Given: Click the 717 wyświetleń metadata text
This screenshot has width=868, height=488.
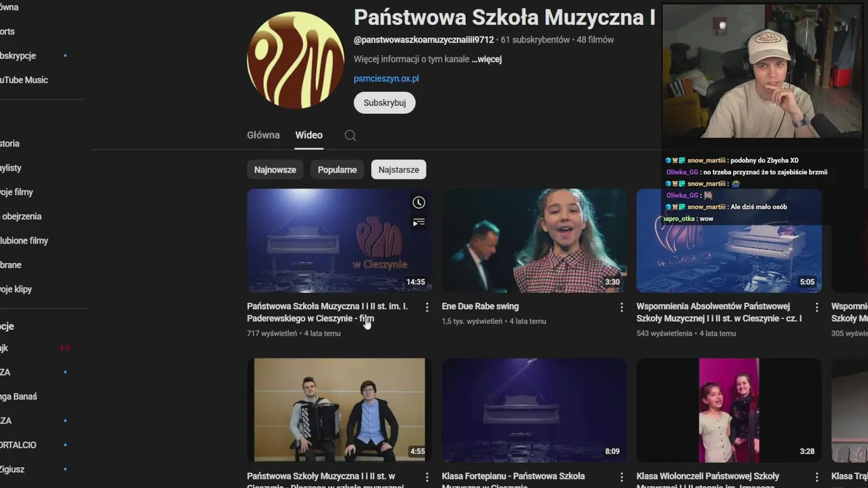Looking at the screenshot, I should tap(272, 333).
